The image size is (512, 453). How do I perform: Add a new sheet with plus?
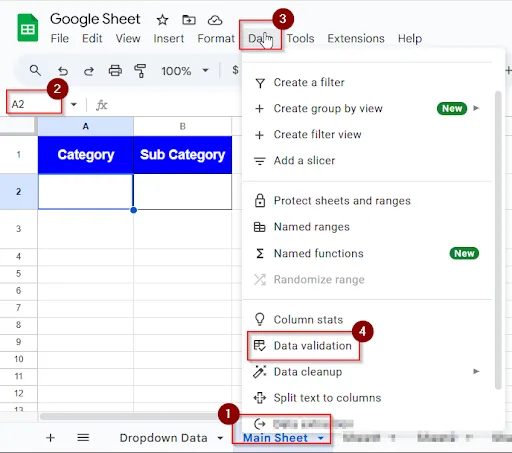[50, 438]
